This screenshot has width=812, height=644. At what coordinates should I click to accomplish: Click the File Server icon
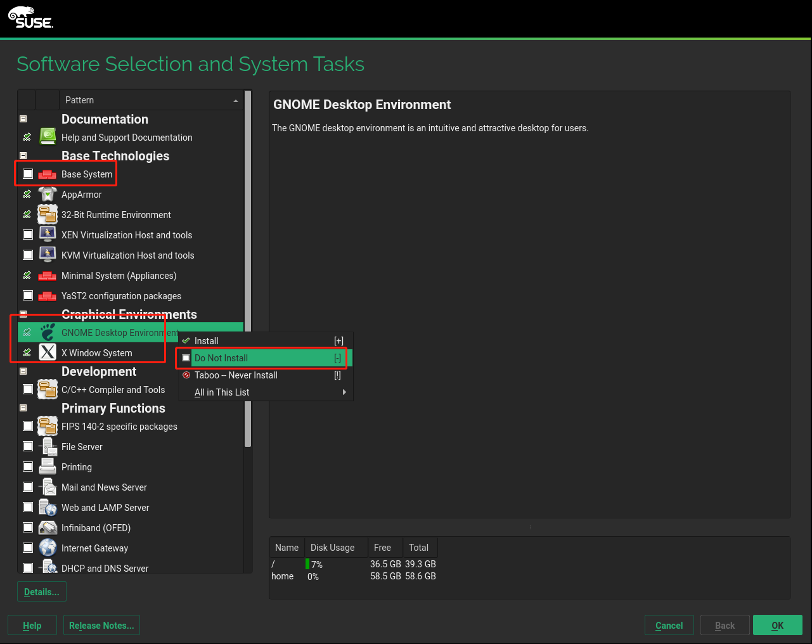48,446
